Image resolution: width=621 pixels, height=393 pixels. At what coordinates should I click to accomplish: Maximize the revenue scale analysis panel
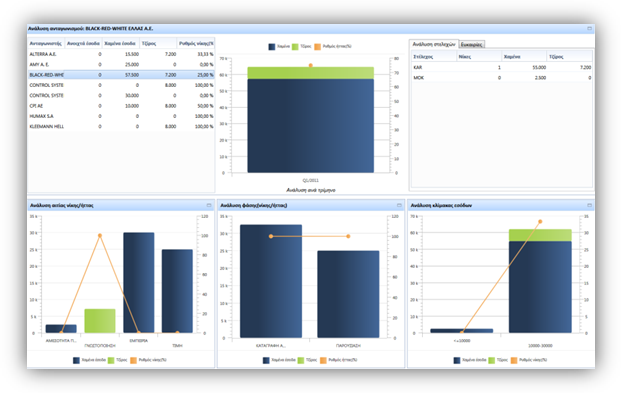[589, 205]
